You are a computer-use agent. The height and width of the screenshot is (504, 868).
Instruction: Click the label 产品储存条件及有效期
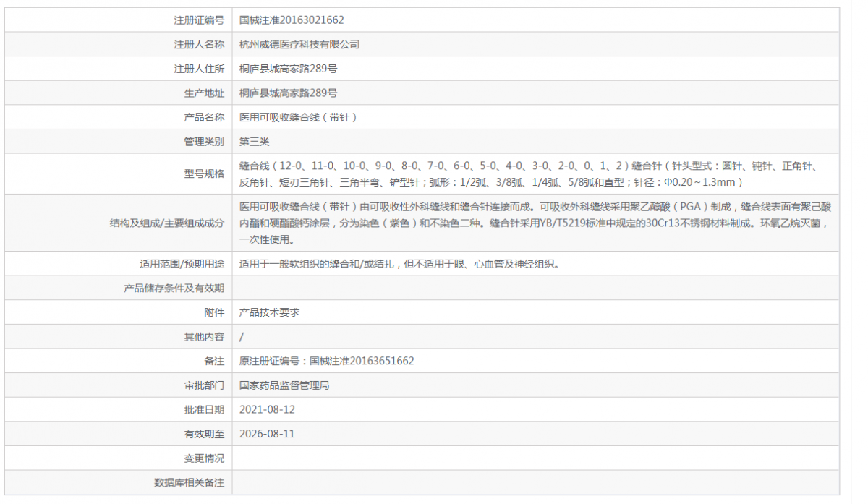[174, 289]
